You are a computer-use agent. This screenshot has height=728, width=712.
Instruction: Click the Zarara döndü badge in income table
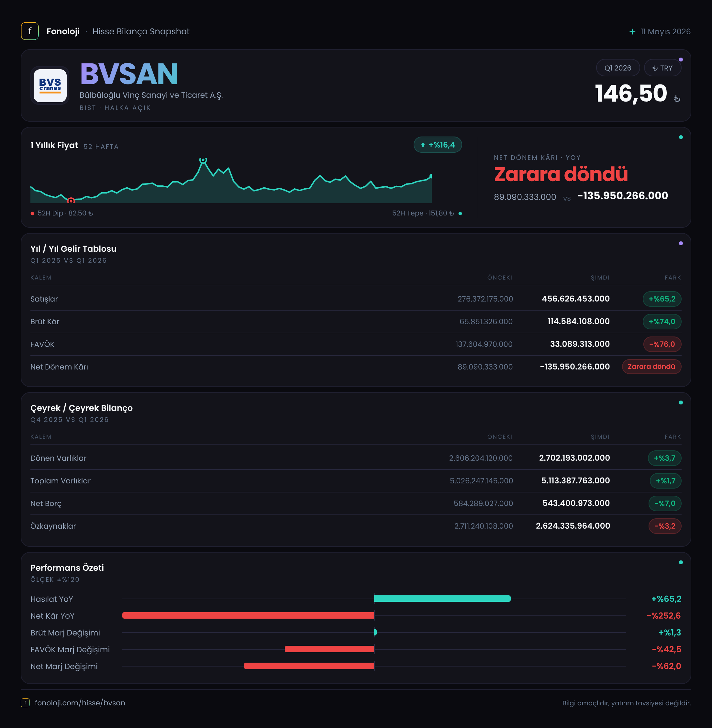pos(651,367)
